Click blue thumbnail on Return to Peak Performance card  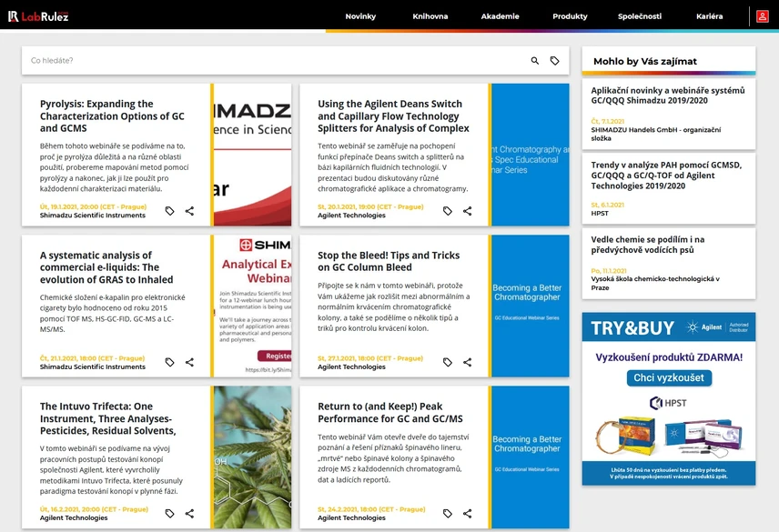click(530, 457)
